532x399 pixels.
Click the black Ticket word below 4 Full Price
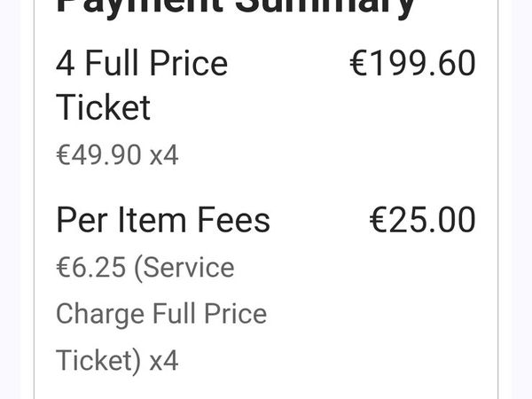tap(103, 107)
